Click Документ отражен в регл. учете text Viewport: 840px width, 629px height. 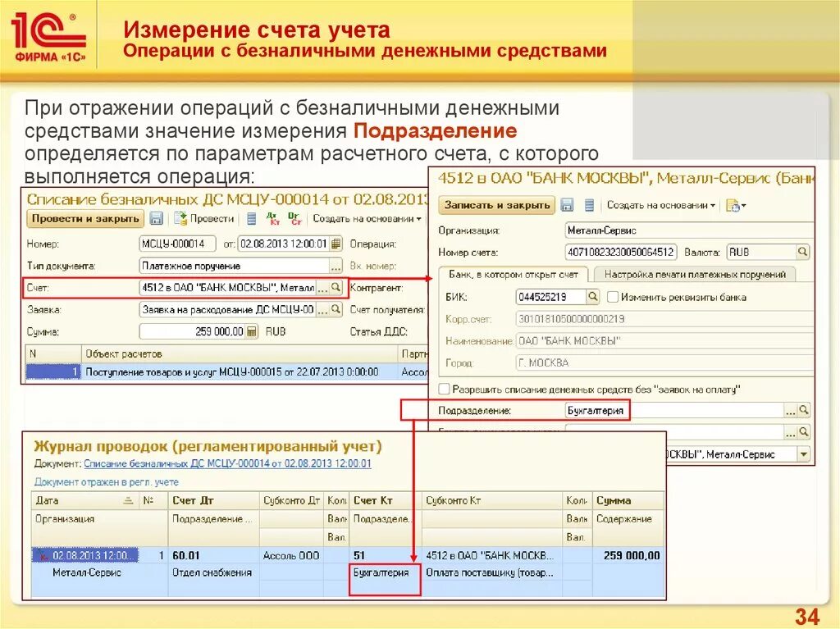(x=106, y=481)
